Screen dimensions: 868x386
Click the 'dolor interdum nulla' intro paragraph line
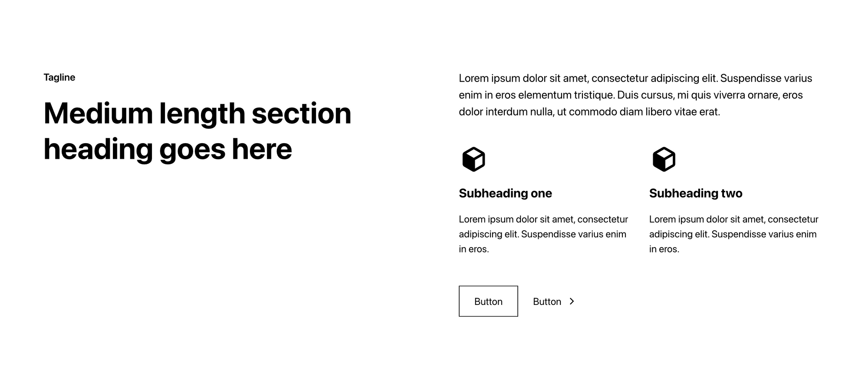click(x=589, y=112)
